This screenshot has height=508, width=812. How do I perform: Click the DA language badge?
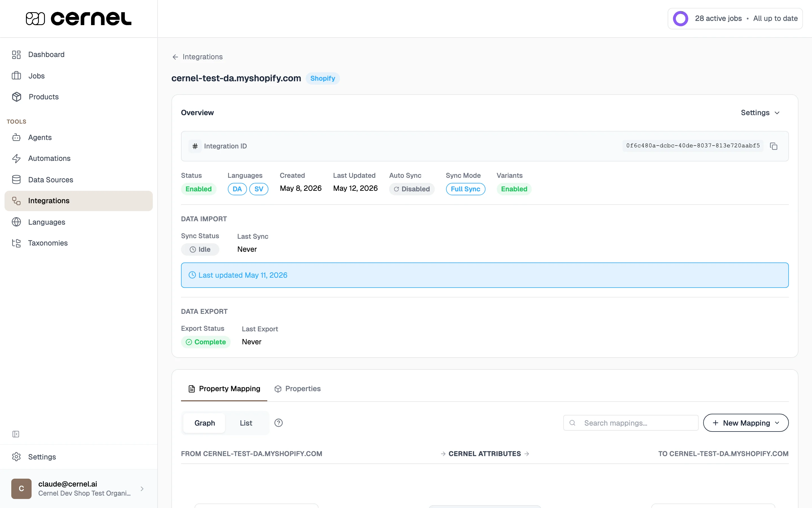pyautogui.click(x=237, y=189)
